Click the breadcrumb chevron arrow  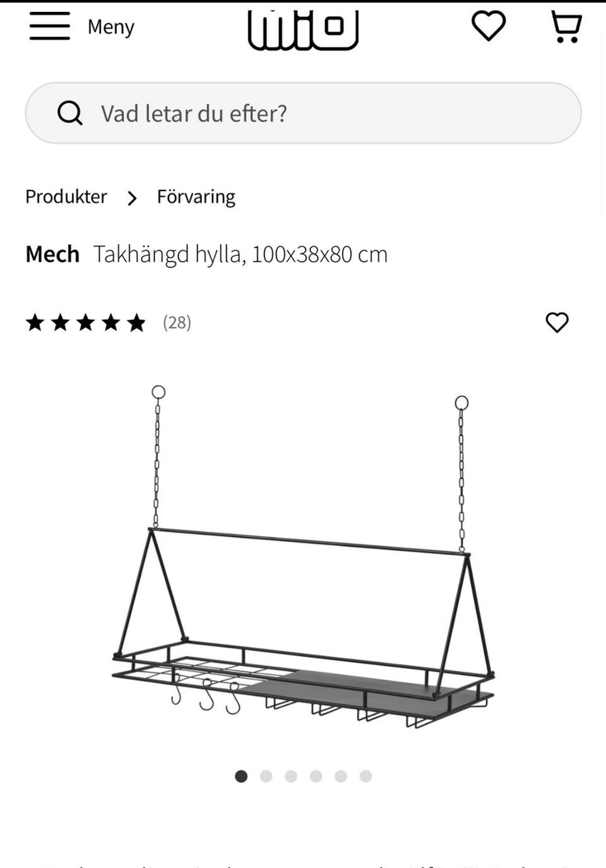pos(132,199)
